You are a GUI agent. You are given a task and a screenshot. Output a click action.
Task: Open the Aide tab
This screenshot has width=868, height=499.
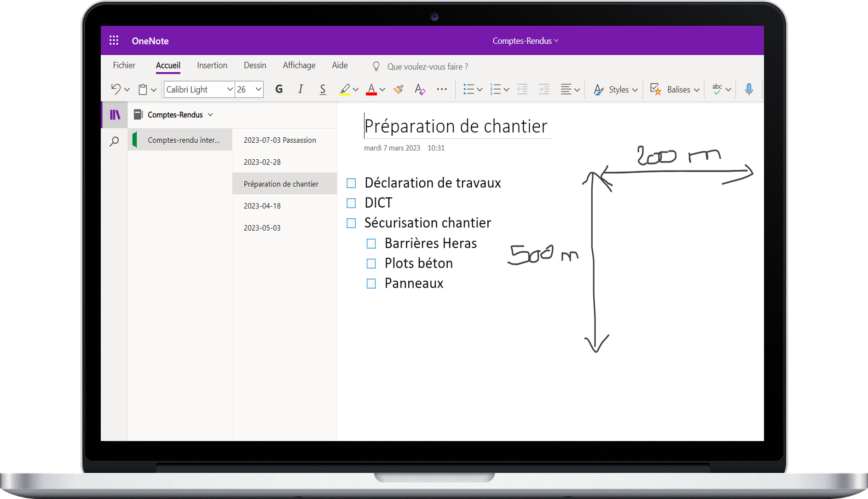click(x=340, y=65)
